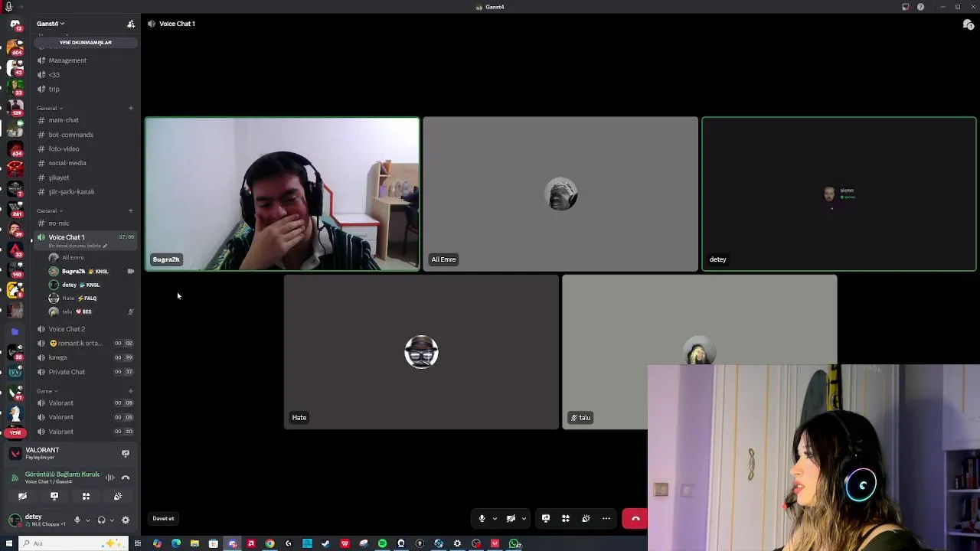Turn on camera in the bottom call bar
The image size is (980, 551).
(511, 518)
